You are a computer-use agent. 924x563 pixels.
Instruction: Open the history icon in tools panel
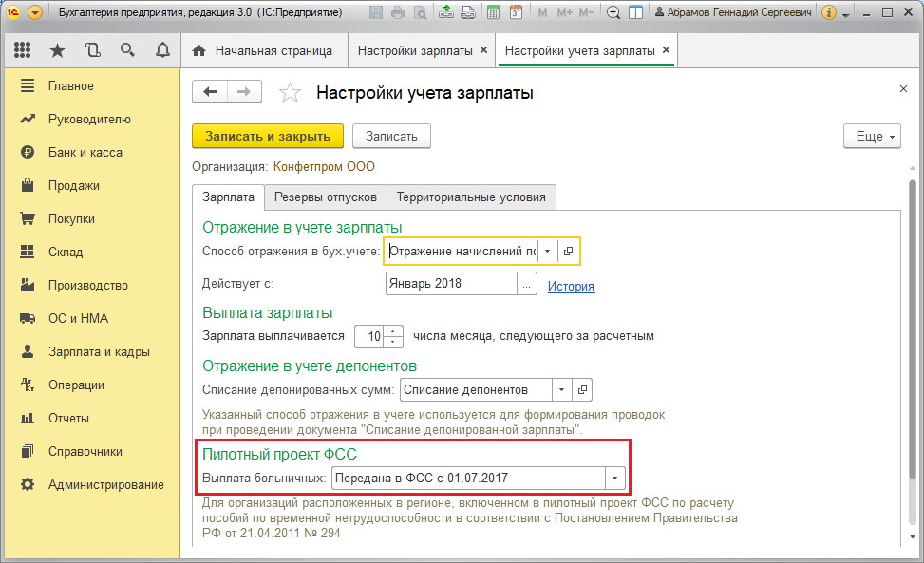click(92, 50)
